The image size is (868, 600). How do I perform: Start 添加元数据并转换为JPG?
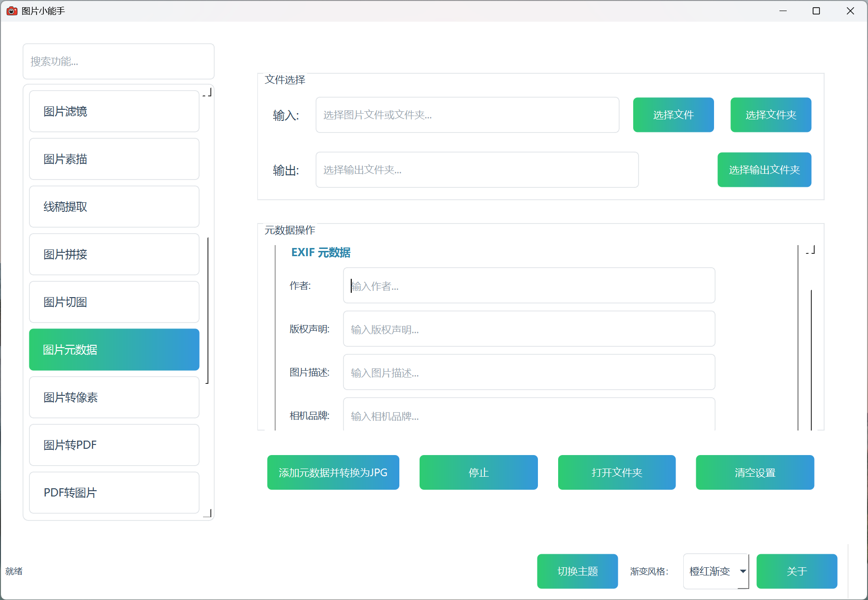coord(333,473)
